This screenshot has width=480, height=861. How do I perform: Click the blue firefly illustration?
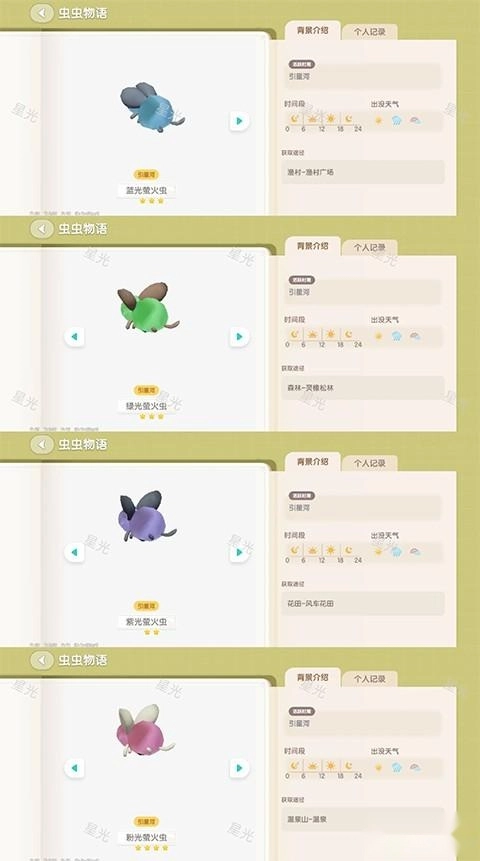[152, 108]
